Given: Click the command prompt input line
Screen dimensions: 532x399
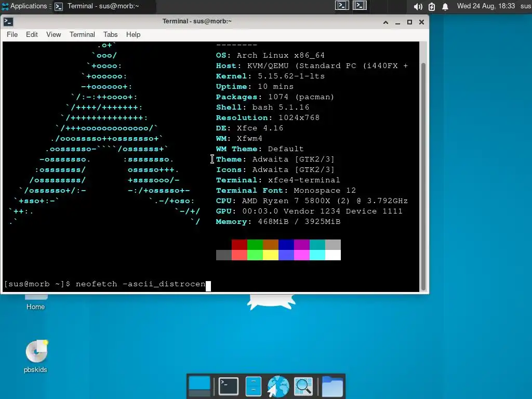Looking at the screenshot, I should [x=107, y=284].
